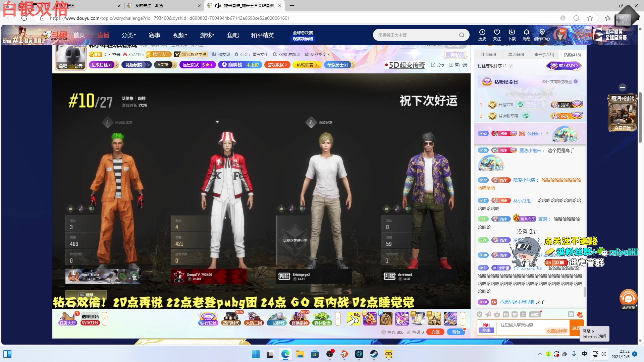This screenshot has width=644, height=362.
Task: Open the 消息 bell notifications icon
Action: tap(526, 35)
